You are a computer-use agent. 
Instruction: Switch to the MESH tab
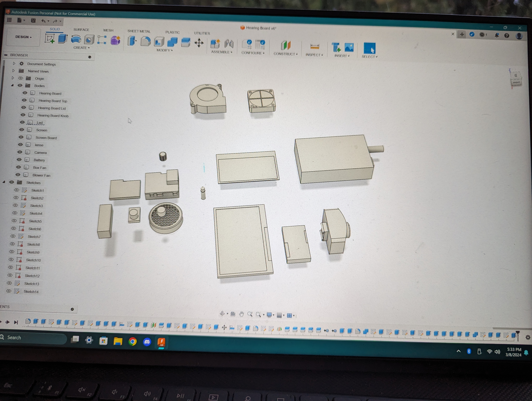(108, 30)
